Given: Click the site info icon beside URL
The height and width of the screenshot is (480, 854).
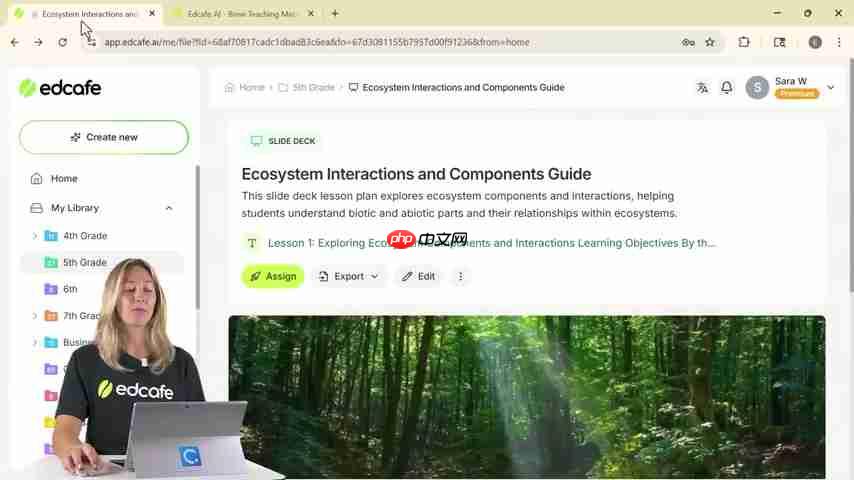Looking at the screenshot, I should pyautogui.click(x=91, y=42).
